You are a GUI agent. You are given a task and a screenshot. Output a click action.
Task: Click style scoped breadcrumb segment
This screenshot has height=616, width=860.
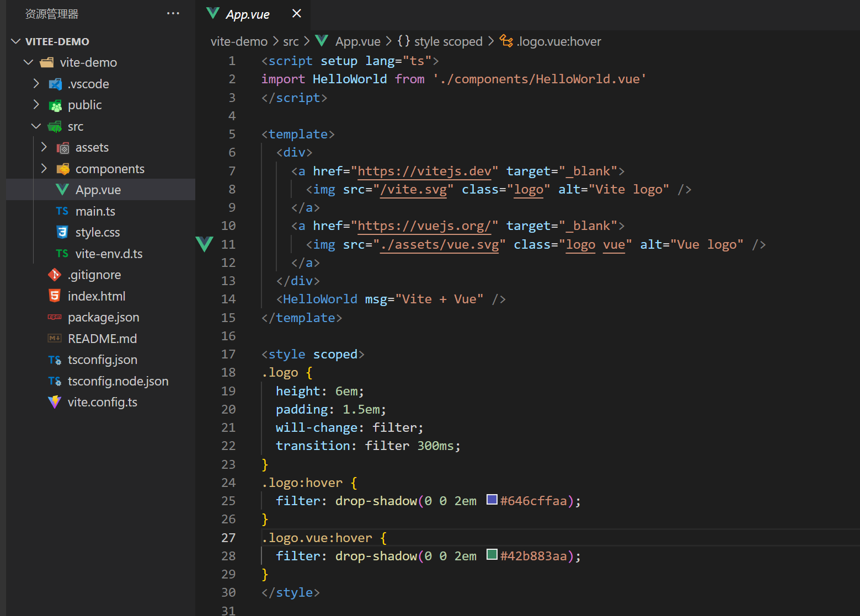[448, 41]
